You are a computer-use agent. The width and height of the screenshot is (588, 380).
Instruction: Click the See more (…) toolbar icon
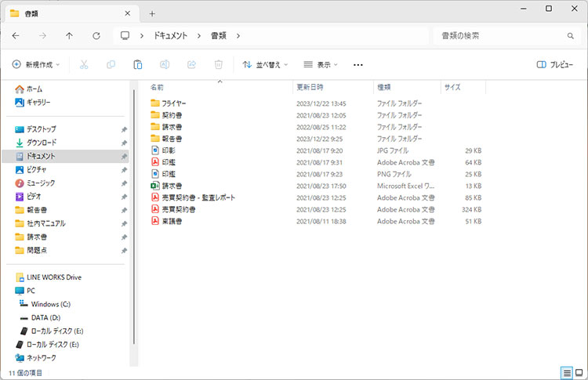click(358, 65)
